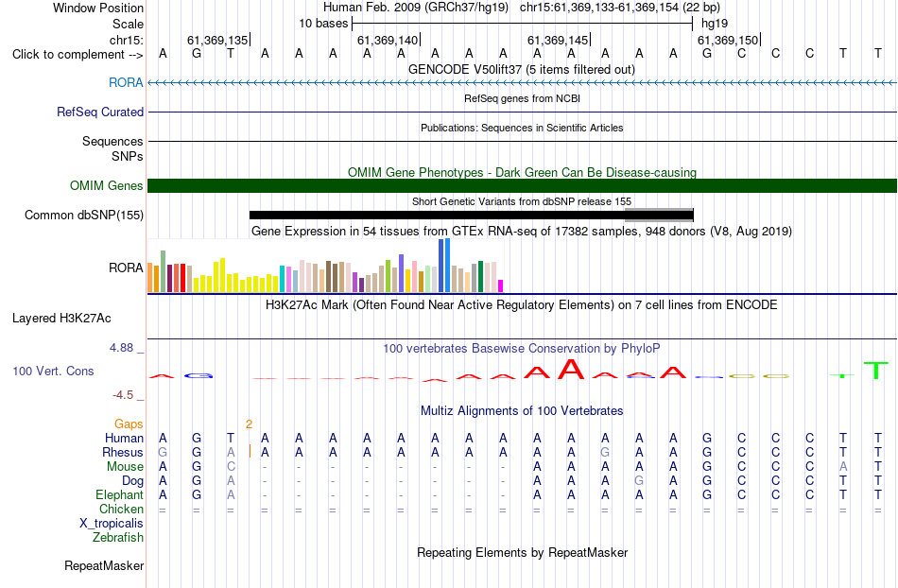The image size is (898, 588).
Task: Click the dark green OMIM gene bar
Action: click(x=522, y=185)
